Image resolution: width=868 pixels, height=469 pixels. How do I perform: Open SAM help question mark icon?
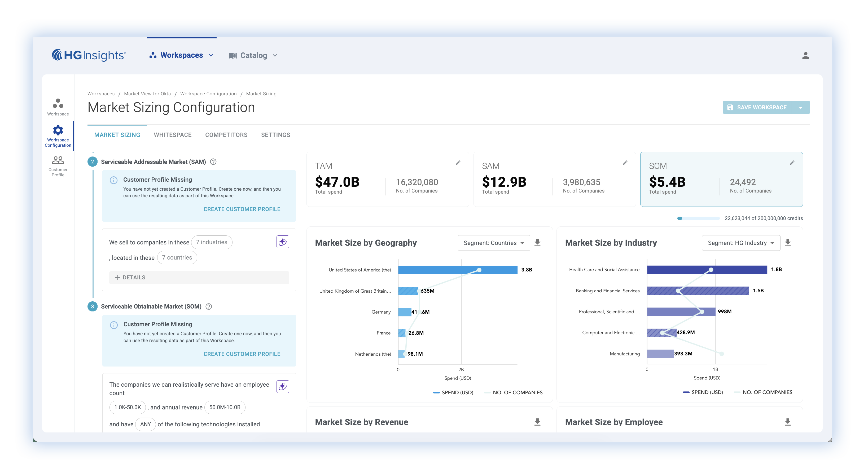213,162
